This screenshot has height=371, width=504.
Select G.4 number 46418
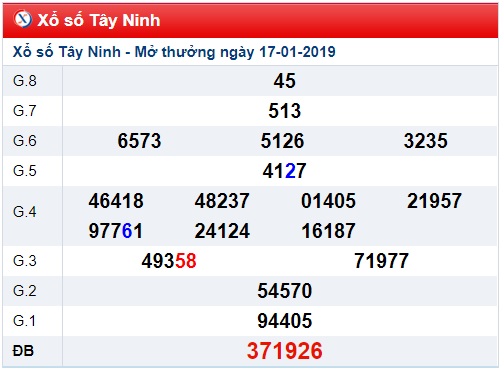pos(116,201)
